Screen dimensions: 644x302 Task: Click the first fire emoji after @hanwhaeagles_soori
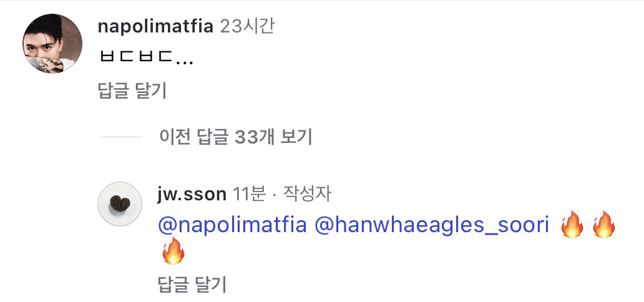pyautogui.click(x=572, y=225)
